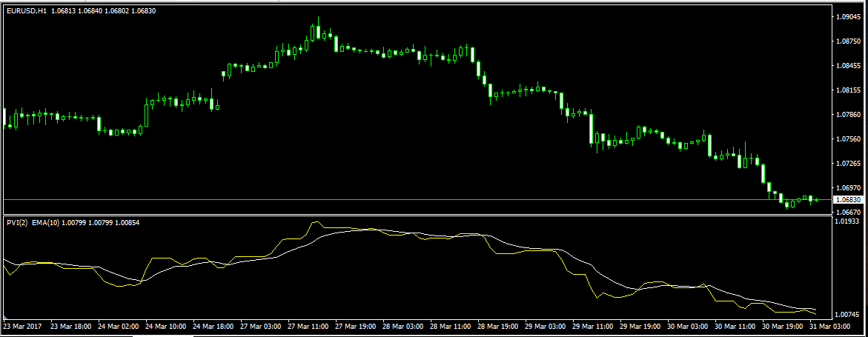Select the 1.06670 price axis label
This screenshot has height=337, width=868.
click(849, 213)
